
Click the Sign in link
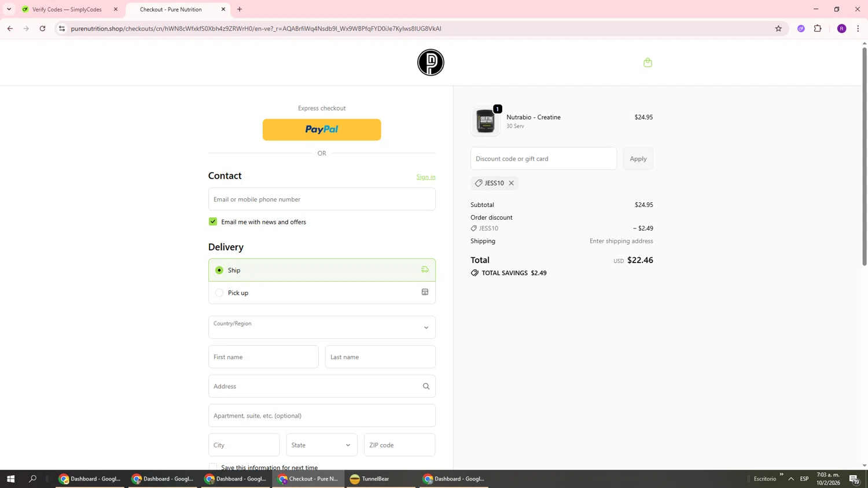(x=426, y=177)
